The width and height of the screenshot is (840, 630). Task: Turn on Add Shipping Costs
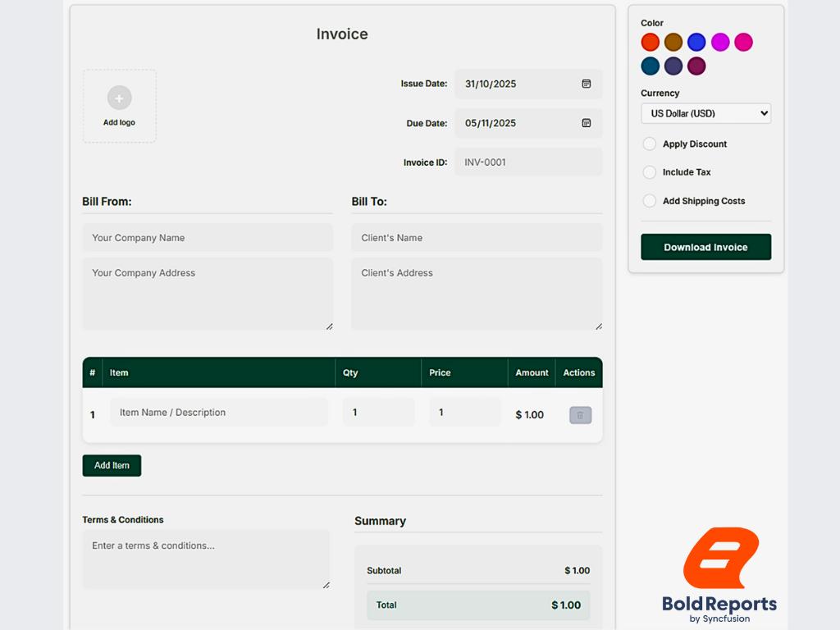click(650, 201)
